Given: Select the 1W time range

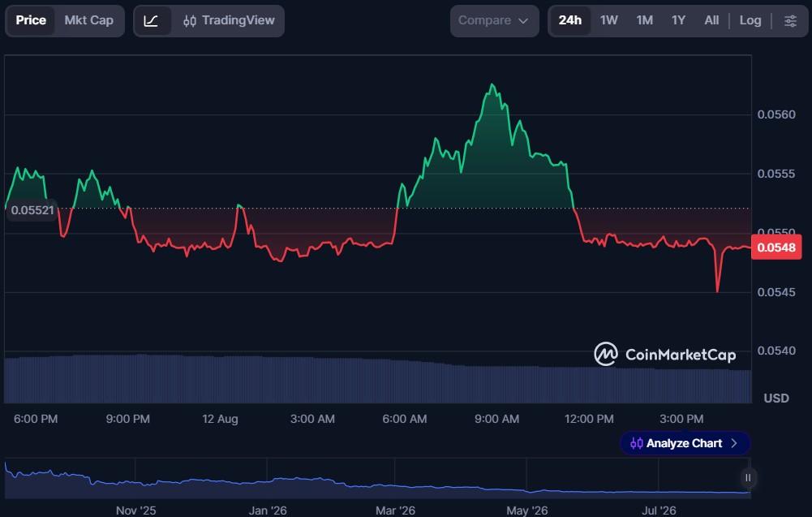Looking at the screenshot, I should 609,21.
